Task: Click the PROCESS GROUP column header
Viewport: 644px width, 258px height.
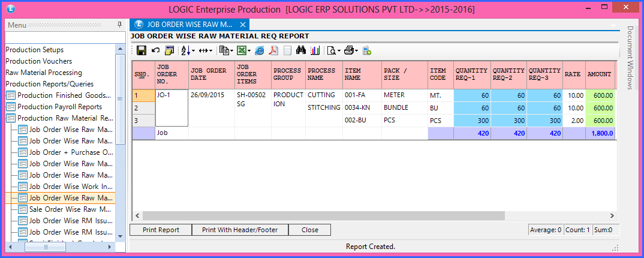Action: point(288,74)
